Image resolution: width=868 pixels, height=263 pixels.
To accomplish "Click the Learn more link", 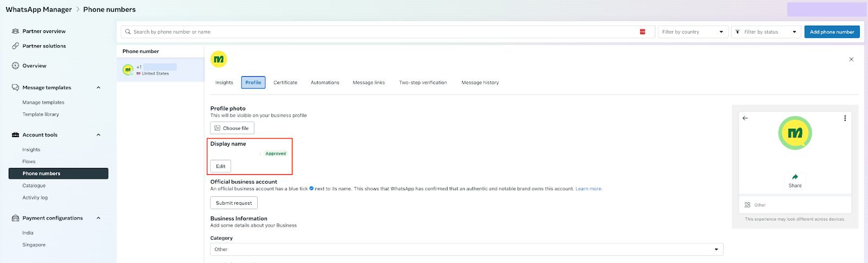I will coord(588,189).
